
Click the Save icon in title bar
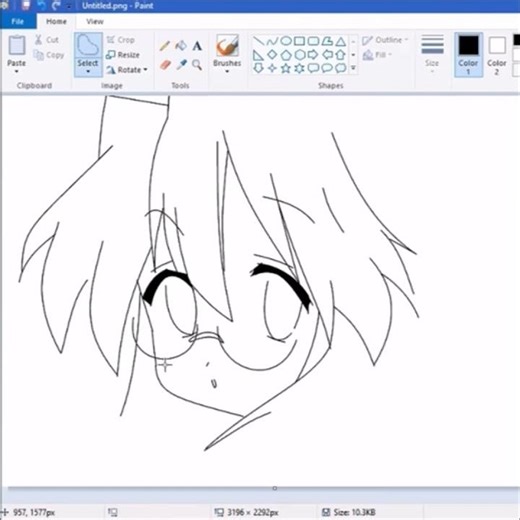coord(26,6)
